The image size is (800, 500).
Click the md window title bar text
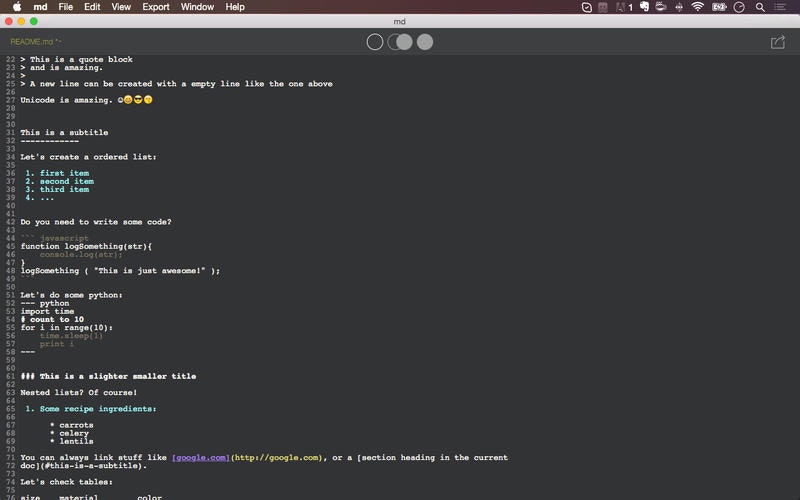pyautogui.click(x=399, y=21)
